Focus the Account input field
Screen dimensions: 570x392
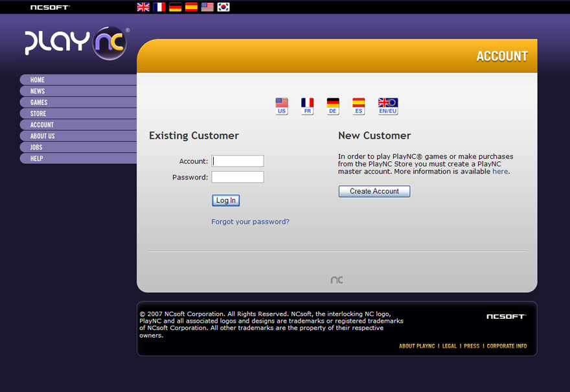pos(238,161)
